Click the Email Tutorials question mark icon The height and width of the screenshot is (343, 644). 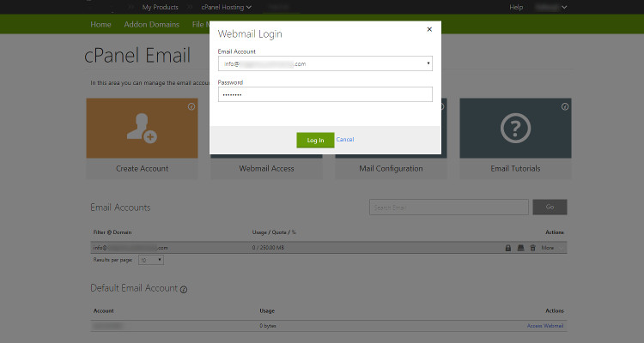click(x=515, y=128)
